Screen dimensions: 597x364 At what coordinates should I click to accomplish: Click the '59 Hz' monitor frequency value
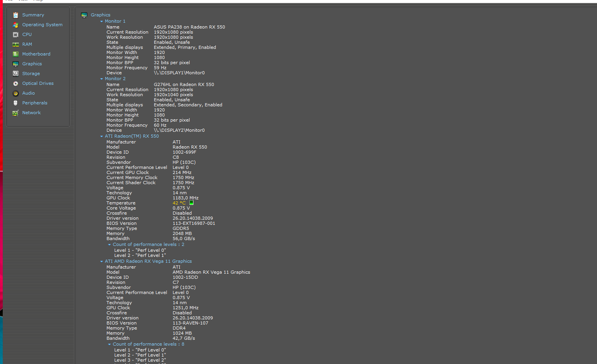tap(160, 68)
